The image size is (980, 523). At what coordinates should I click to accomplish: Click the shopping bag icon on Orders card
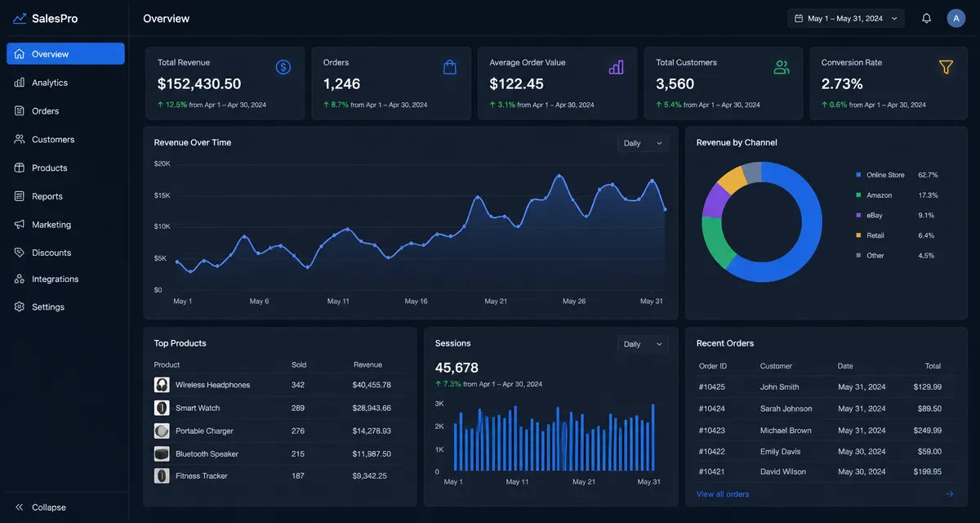450,67
